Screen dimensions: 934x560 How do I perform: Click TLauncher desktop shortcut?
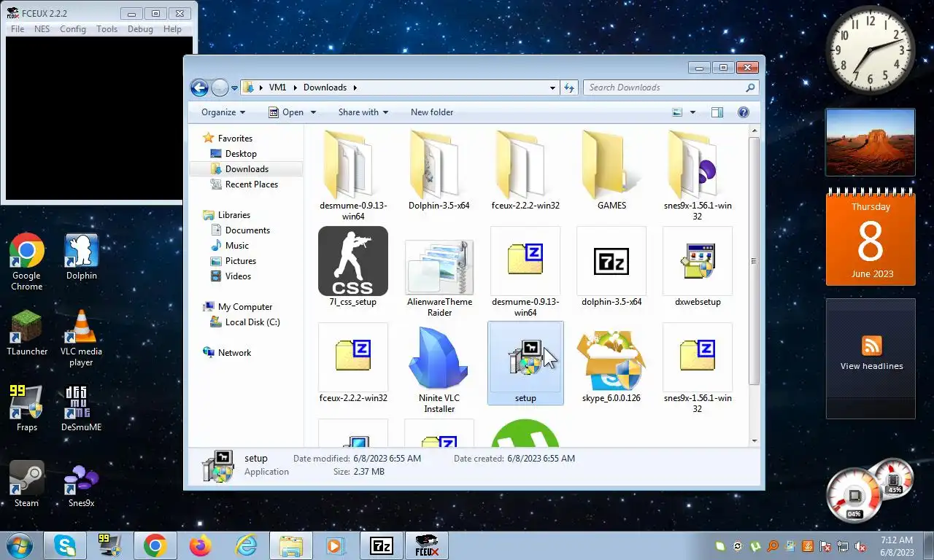(27, 332)
